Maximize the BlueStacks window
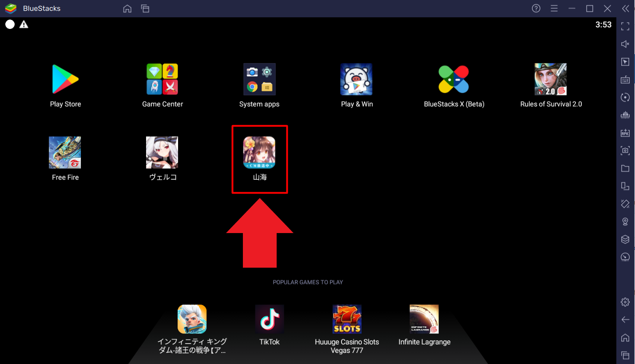Viewport: 635px width, 364px height. tap(590, 8)
